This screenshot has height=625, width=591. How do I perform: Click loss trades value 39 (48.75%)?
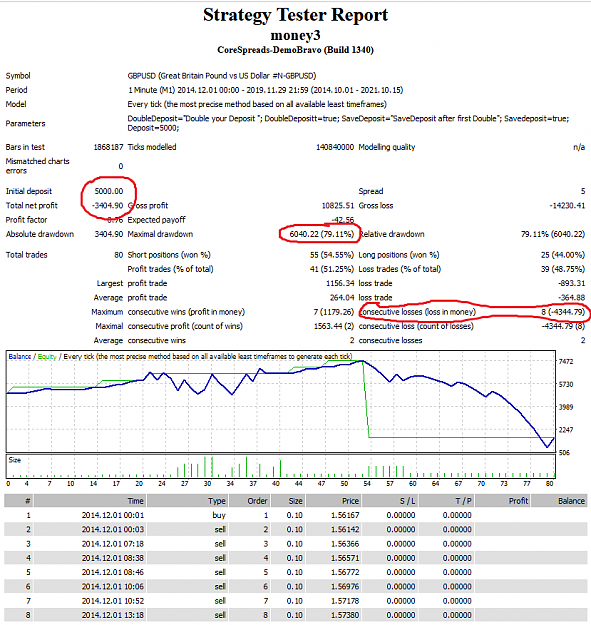point(563,269)
